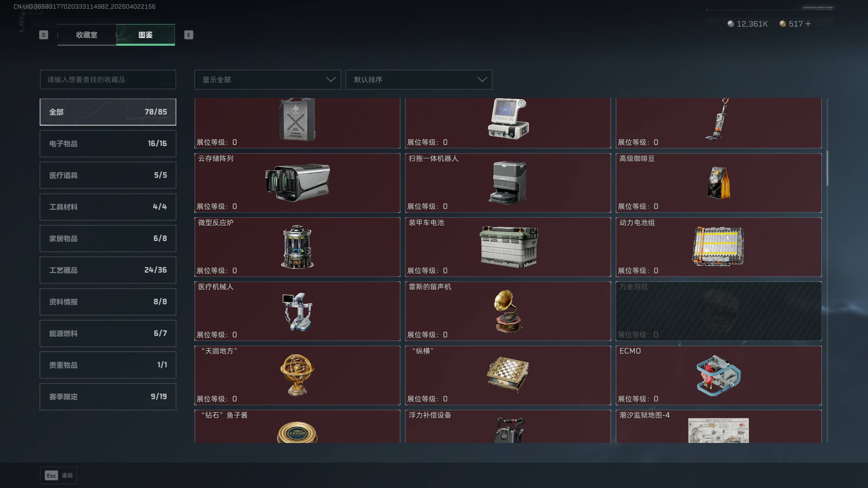This screenshot has width=868, height=488.
Task: Select the 医疗机械人 medical robot item
Action: point(297,311)
